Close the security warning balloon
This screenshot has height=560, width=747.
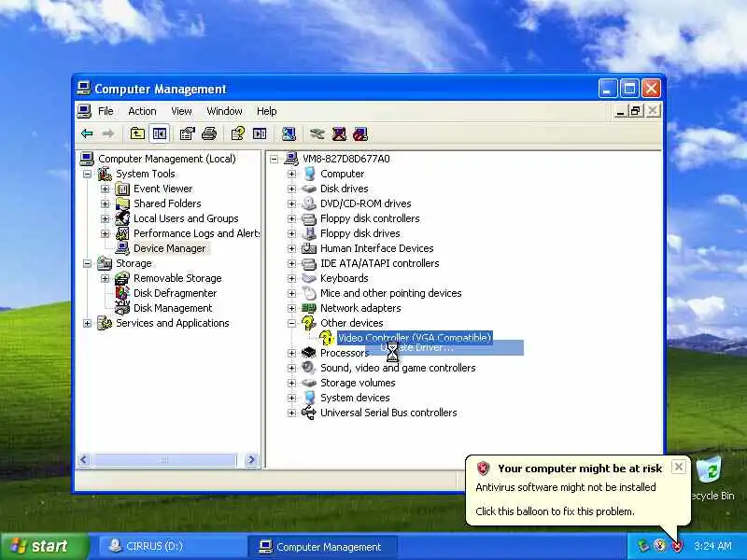679,467
